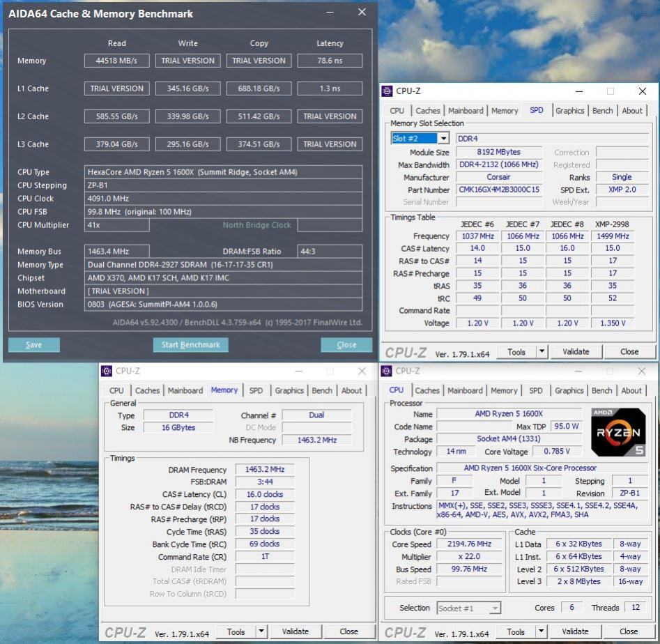Click Memory Latency value 78.6 ns
The width and height of the screenshot is (660, 644).
point(330,61)
